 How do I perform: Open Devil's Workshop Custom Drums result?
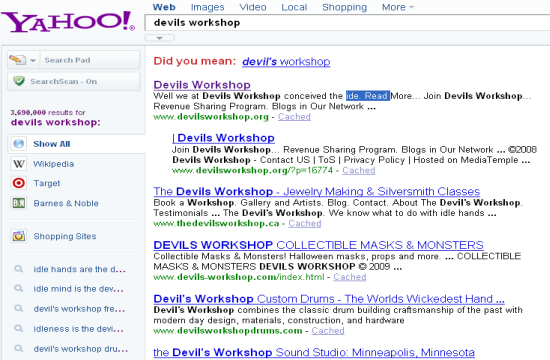point(329,299)
